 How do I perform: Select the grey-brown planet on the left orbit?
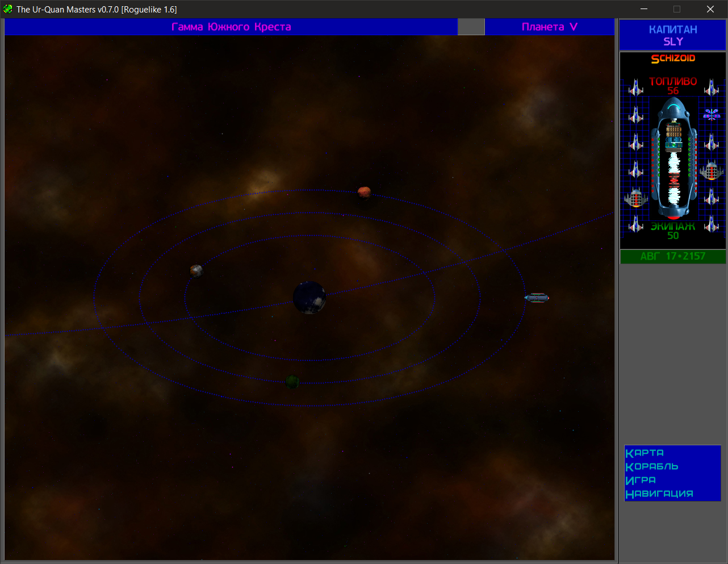[196, 270]
